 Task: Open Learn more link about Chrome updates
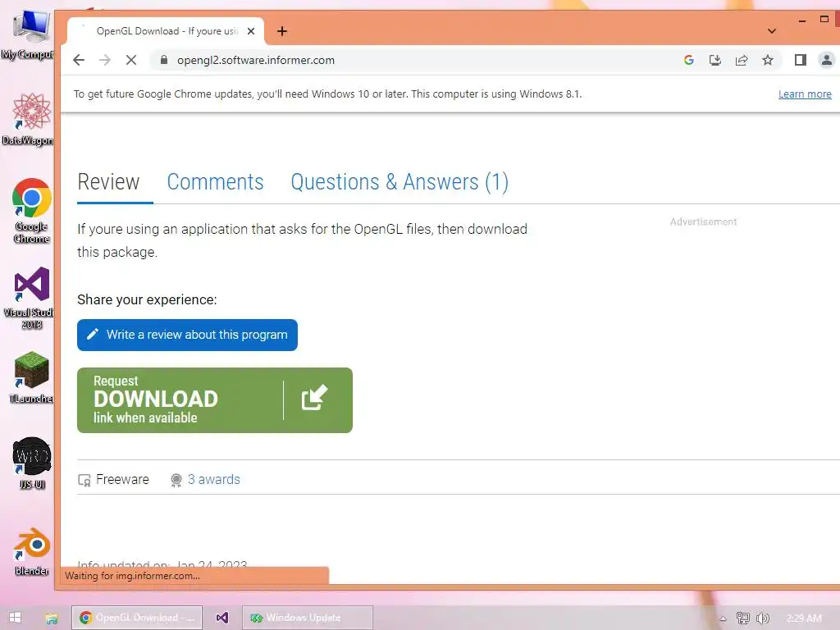[805, 94]
